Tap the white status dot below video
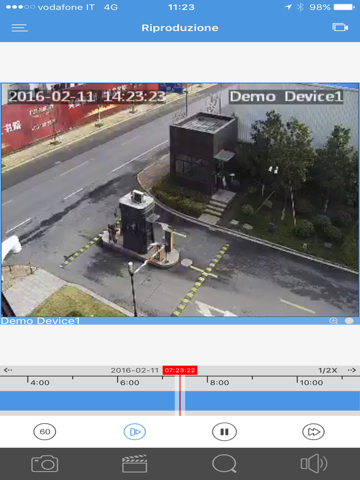This screenshot has width=360, height=480. coord(349,321)
